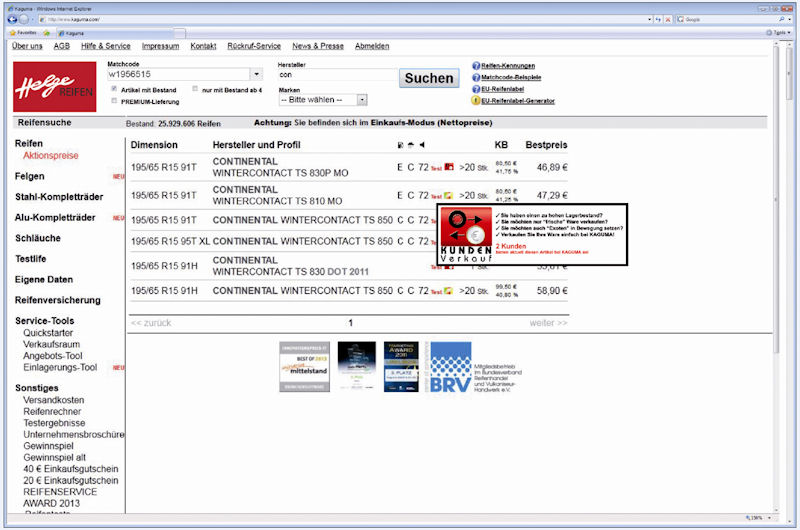Open the browser Tools dropdown menu

click(779, 33)
